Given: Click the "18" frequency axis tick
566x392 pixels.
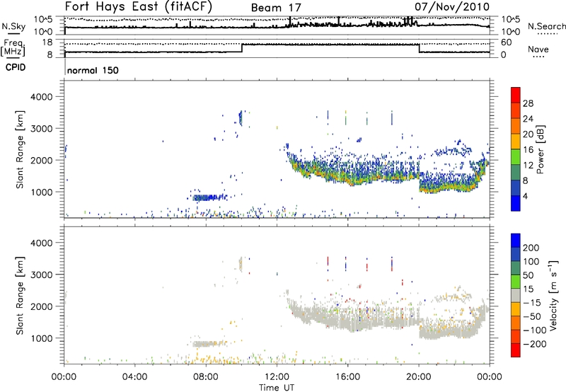Looking at the screenshot, I should (x=47, y=42).
